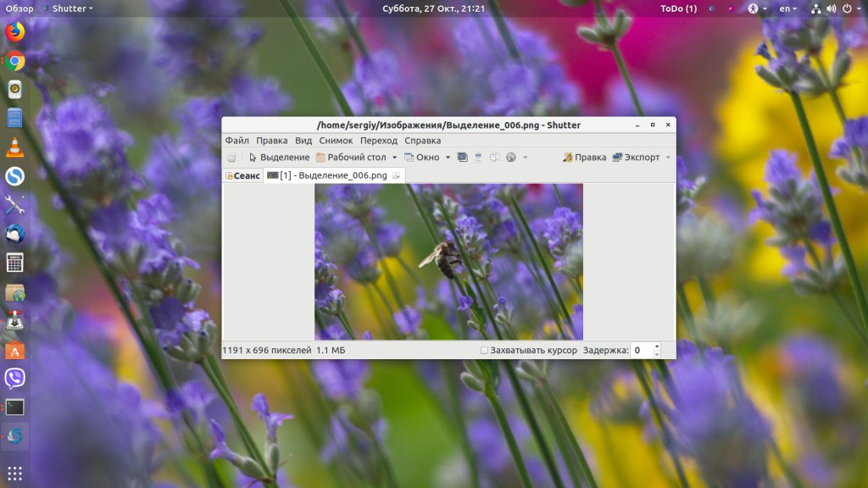Start a Выделение selection capture
The image size is (868, 488).
279,158
